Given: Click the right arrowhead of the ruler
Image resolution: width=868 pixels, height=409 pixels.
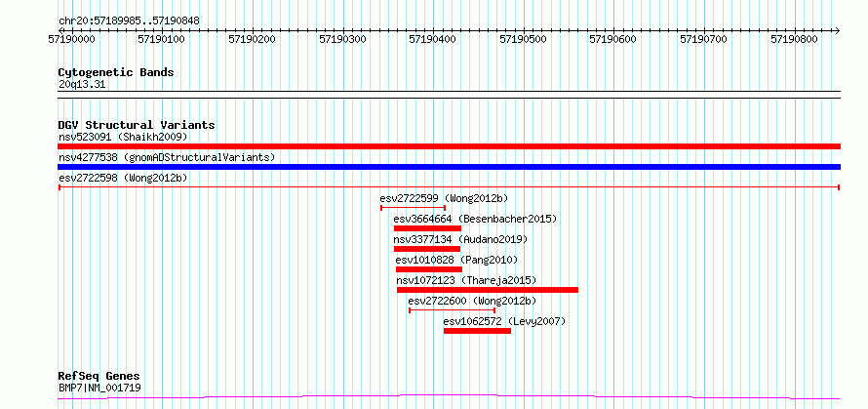Looking at the screenshot, I should point(838,30).
